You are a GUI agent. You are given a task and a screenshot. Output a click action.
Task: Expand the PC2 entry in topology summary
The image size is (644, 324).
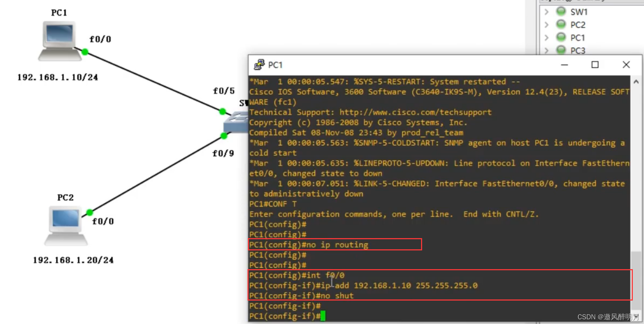tap(547, 25)
